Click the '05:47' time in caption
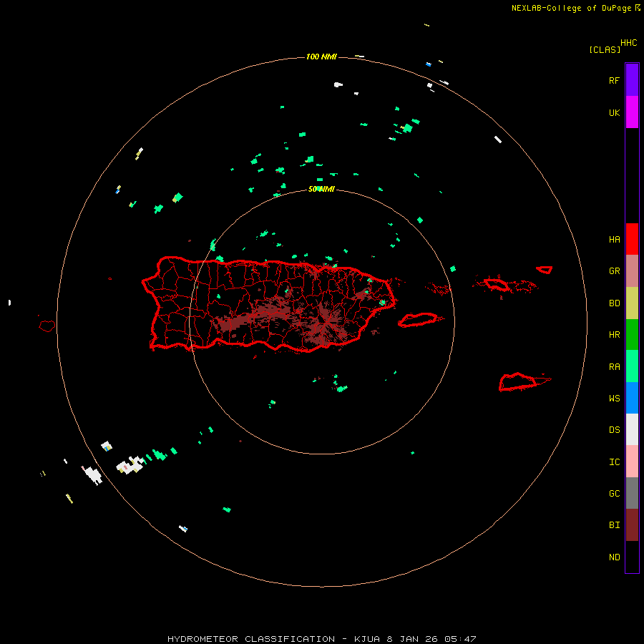644x644 pixels. pyautogui.click(x=460, y=639)
